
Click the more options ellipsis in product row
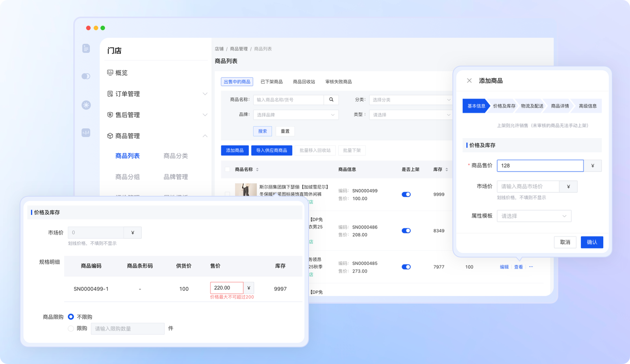tap(531, 267)
